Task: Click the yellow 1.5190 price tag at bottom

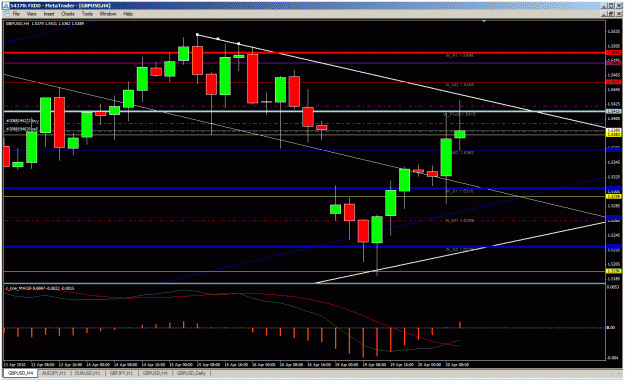Action: coord(613,271)
